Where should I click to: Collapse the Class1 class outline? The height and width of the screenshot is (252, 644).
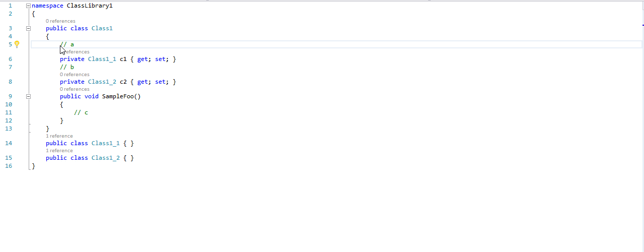click(x=28, y=28)
